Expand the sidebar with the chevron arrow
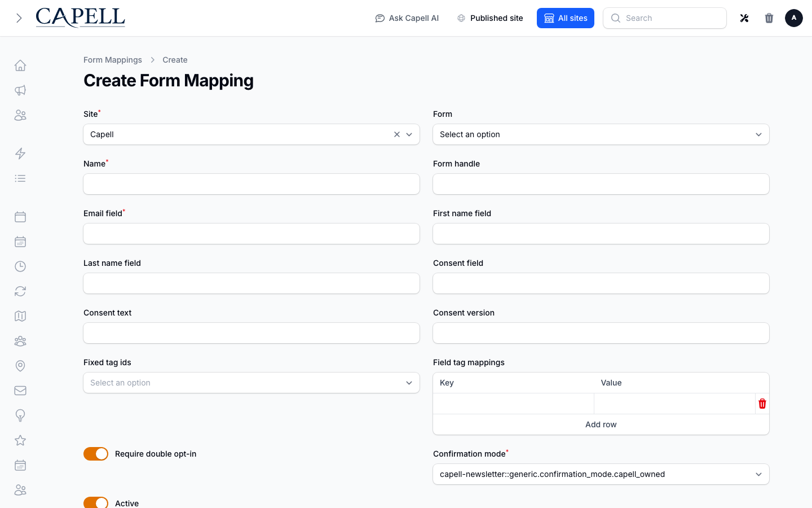This screenshot has width=812, height=508. click(19, 18)
